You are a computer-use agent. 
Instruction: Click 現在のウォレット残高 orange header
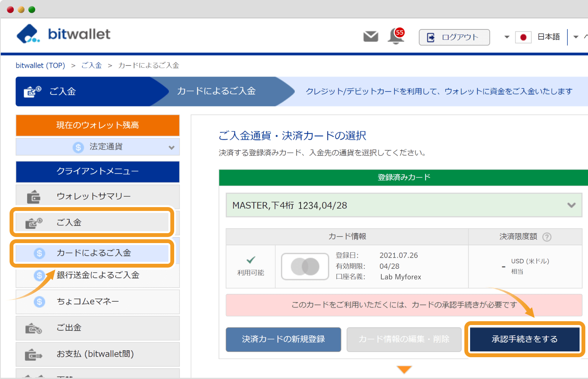point(98,125)
